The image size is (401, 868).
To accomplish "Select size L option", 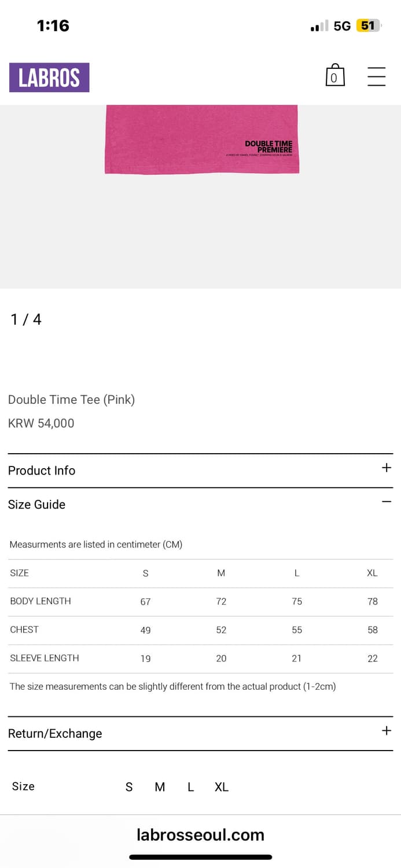I will 190,787.
